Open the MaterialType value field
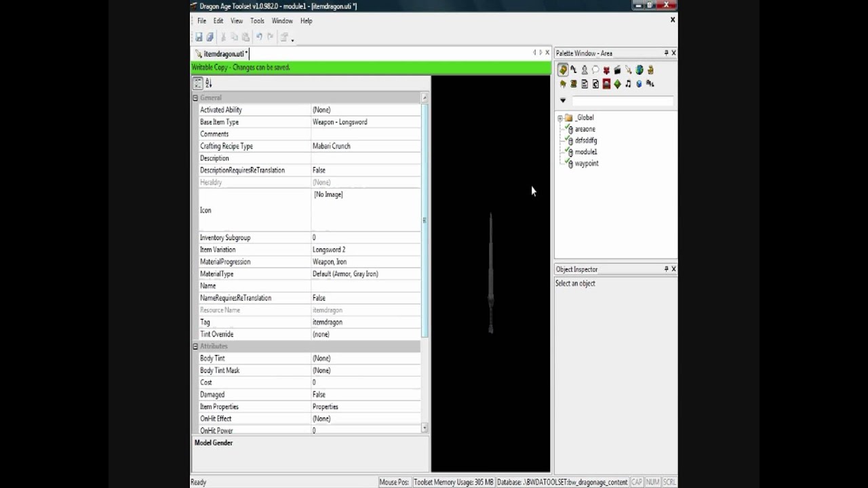This screenshot has height=488, width=868. (366, 274)
